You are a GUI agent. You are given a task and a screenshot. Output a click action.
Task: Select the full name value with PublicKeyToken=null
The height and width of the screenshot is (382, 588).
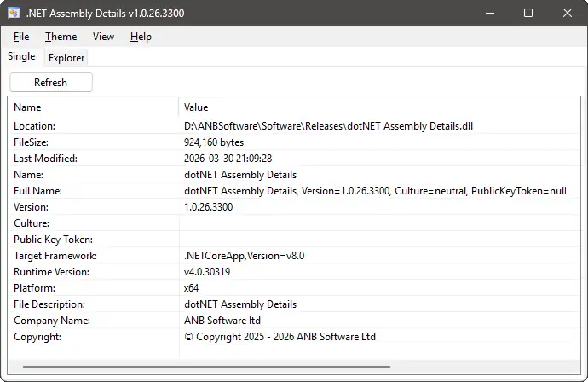click(375, 191)
